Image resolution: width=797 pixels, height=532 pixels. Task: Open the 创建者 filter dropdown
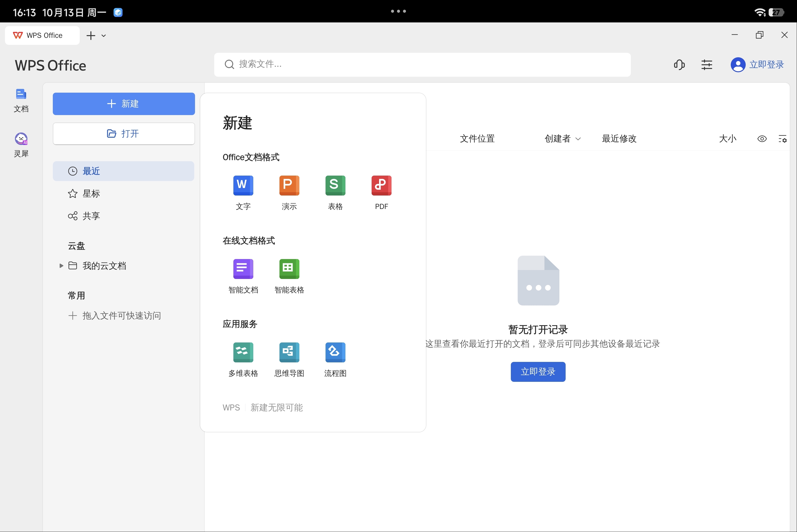tap(562, 139)
